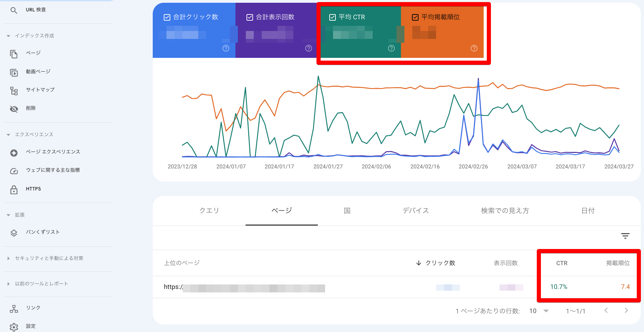Screen dimensions: 644x332
Task: Select the ページ tab
Action: [282, 210]
